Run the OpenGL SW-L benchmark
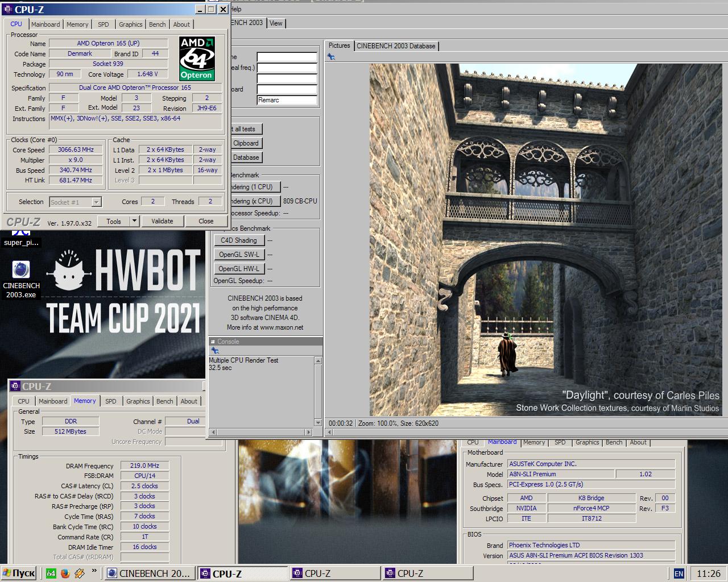This screenshot has width=728, height=582. pyautogui.click(x=239, y=255)
